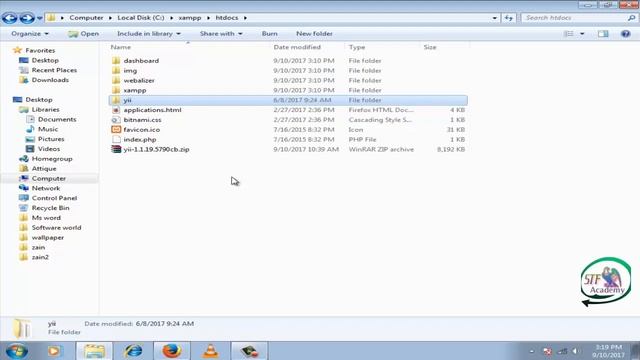640x360 pixels.
Task: Open the zain2 folder
Action: 40,257
